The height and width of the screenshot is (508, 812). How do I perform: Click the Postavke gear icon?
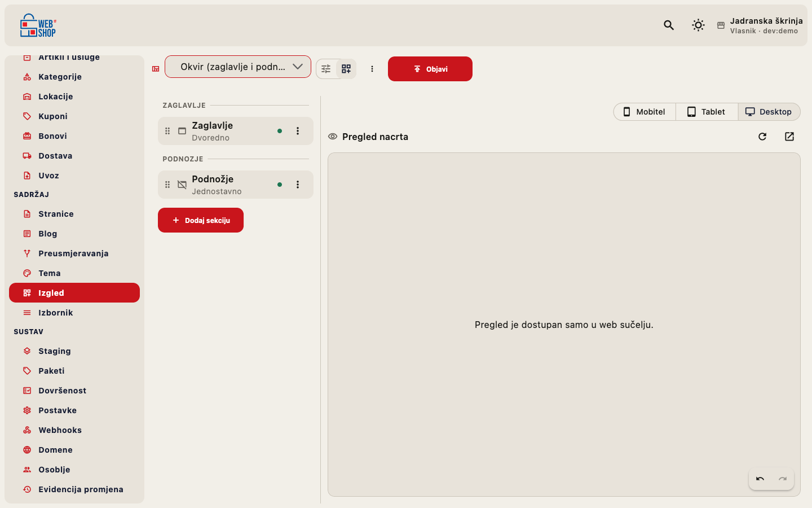coord(27,410)
